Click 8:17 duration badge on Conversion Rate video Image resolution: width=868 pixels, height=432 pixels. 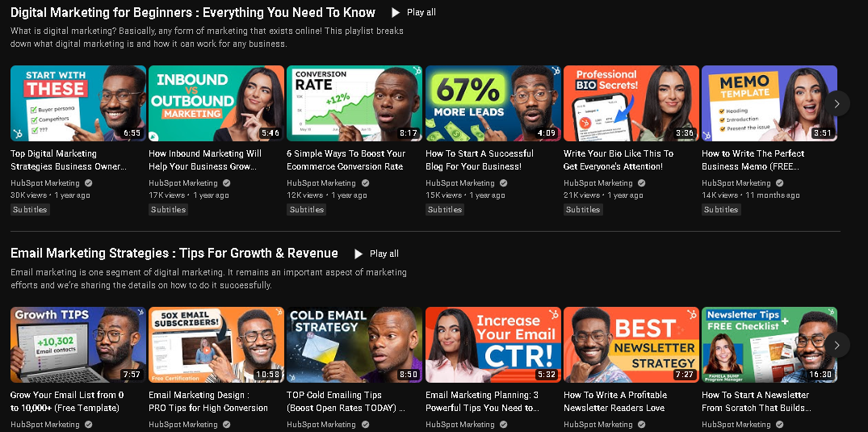(x=409, y=133)
